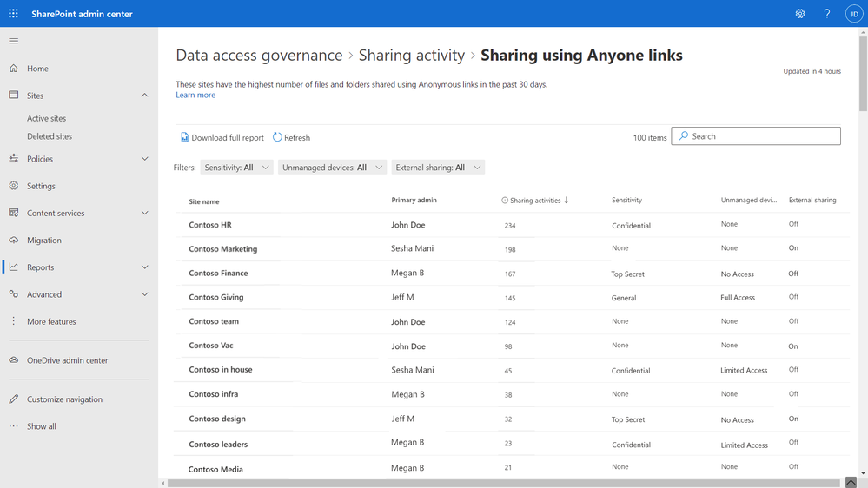
Task: Open Deleted sites in navigation
Action: (x=50, y=136)
